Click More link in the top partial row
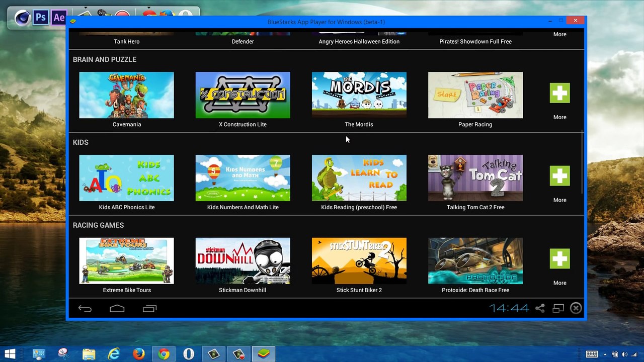 click(x=560, y=34)
